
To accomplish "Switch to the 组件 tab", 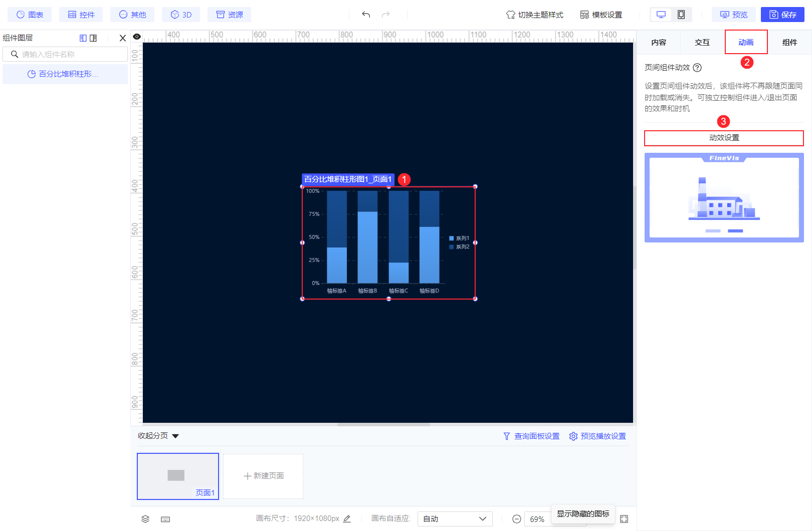I will click(x=789, y=42).
